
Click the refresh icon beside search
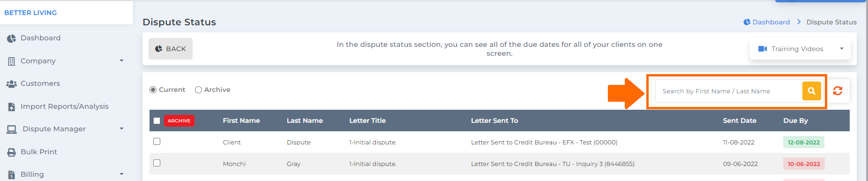(x=838, y=91)
